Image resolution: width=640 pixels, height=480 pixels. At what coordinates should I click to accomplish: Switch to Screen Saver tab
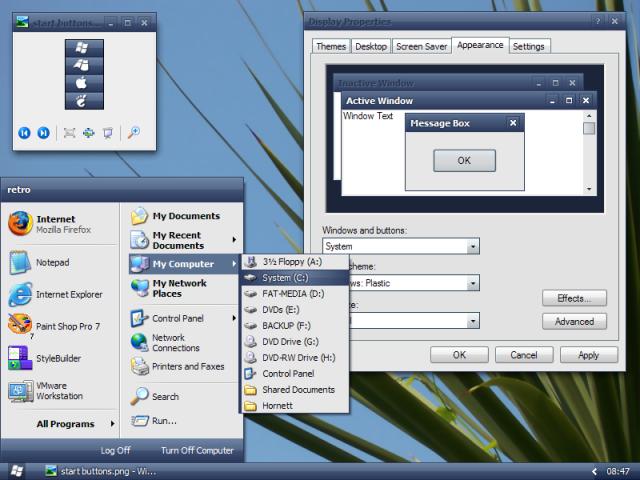pos(422,47)
